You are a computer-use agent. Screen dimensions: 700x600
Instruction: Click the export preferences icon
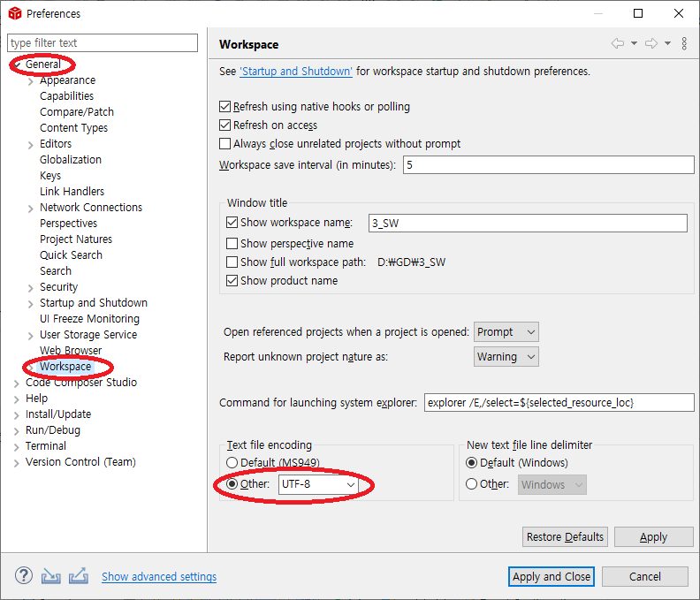click(78, 576)
